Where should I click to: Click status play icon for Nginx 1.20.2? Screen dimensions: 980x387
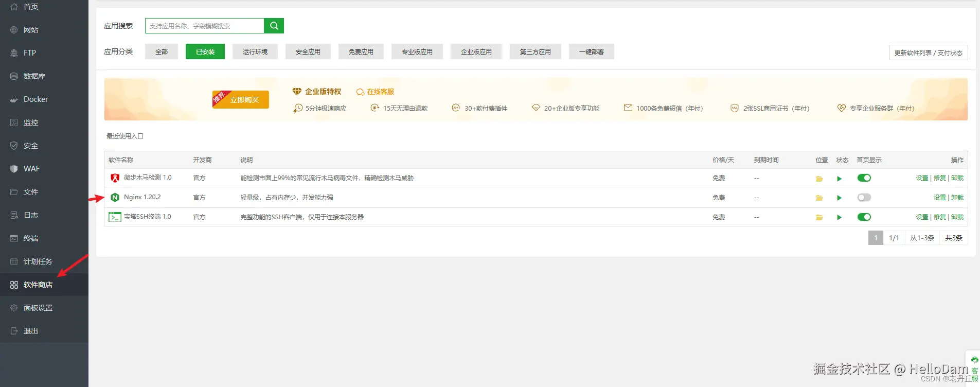840,198
